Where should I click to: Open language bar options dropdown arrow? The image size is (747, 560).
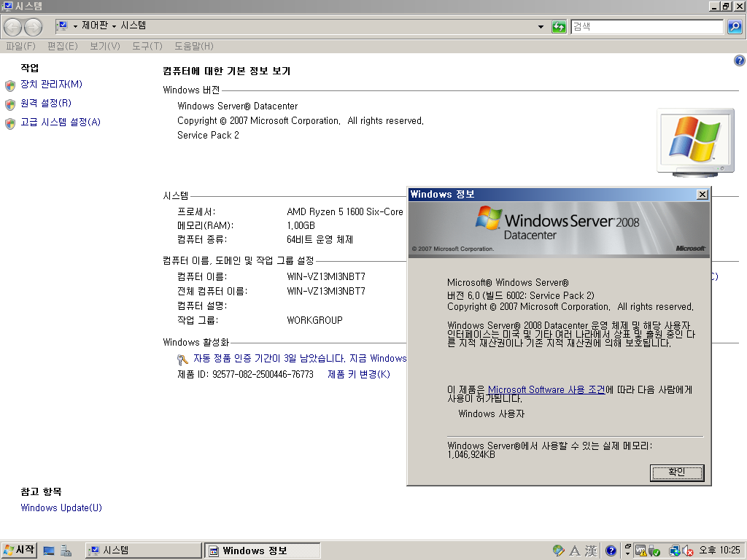628,554
